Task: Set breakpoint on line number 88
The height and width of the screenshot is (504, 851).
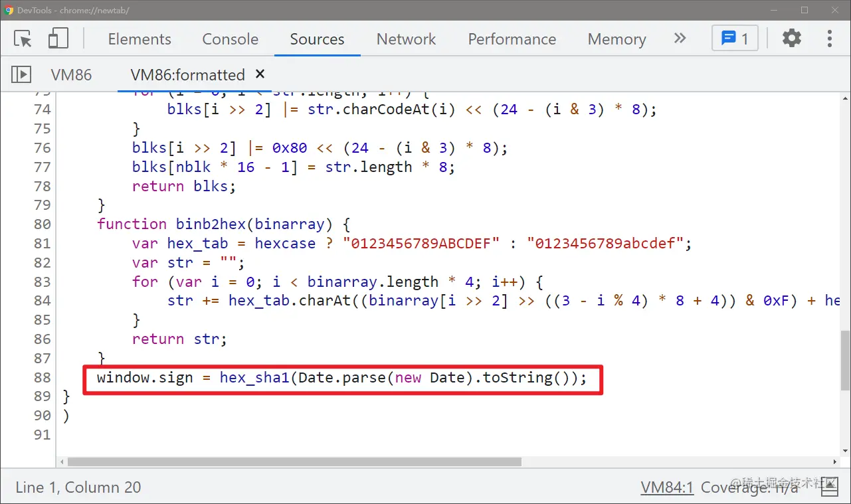Action: click(43, 377)
